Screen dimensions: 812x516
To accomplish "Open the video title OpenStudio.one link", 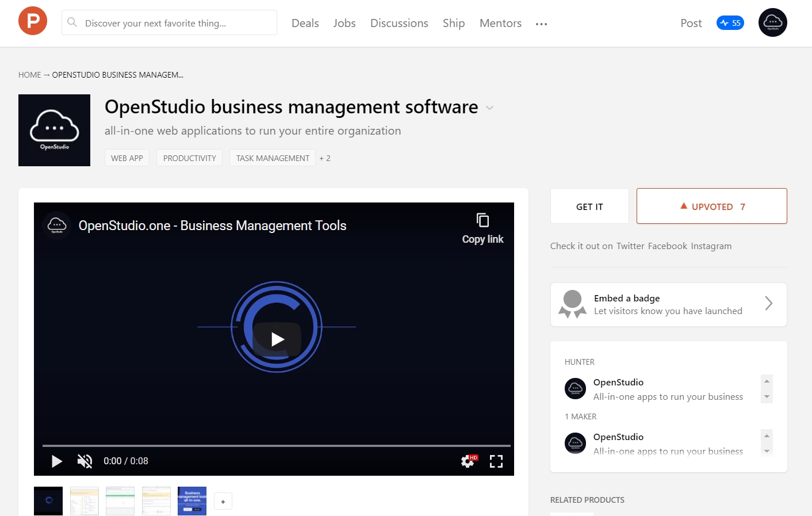I will 212,225.
